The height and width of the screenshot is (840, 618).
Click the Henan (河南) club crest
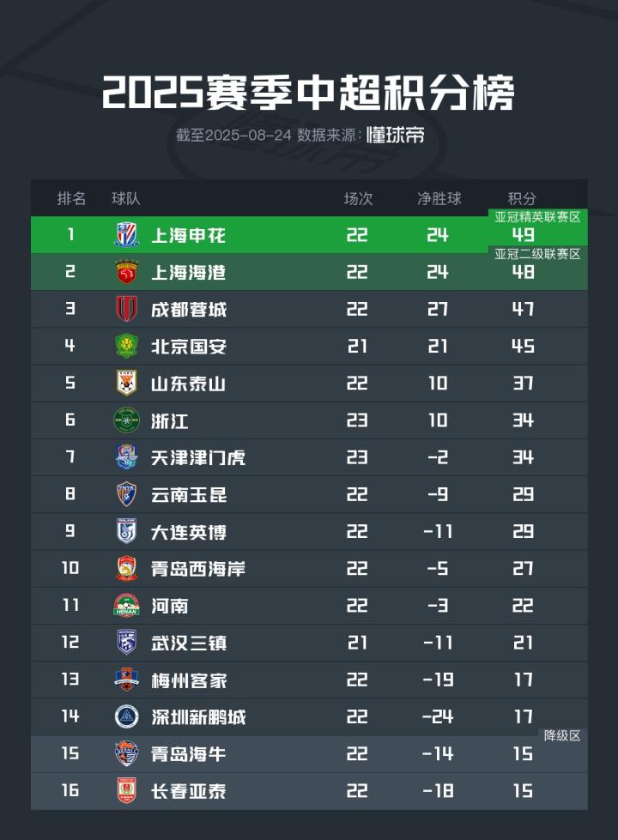[x=126, y=606]
